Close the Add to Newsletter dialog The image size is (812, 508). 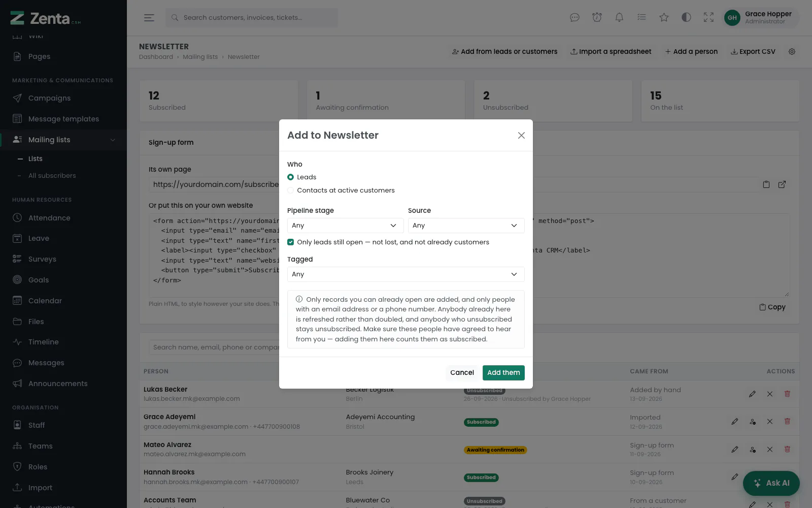pos(521,135)
